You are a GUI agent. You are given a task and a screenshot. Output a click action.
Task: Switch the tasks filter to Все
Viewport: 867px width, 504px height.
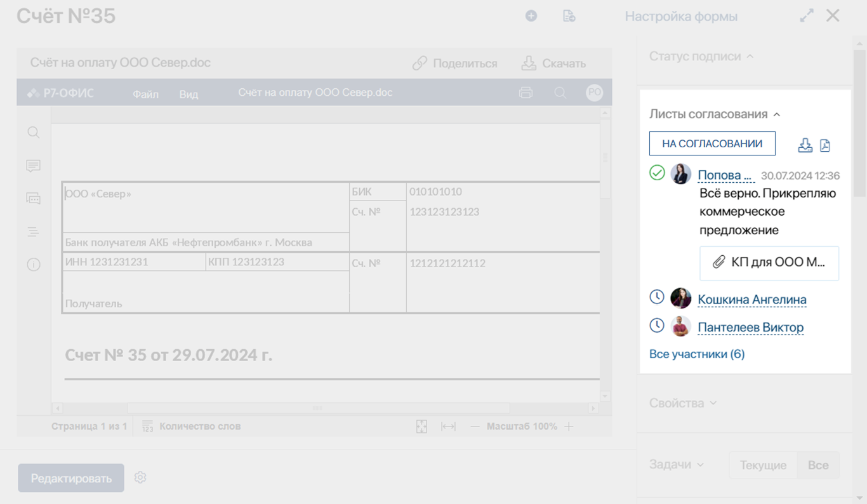point(818,465)
